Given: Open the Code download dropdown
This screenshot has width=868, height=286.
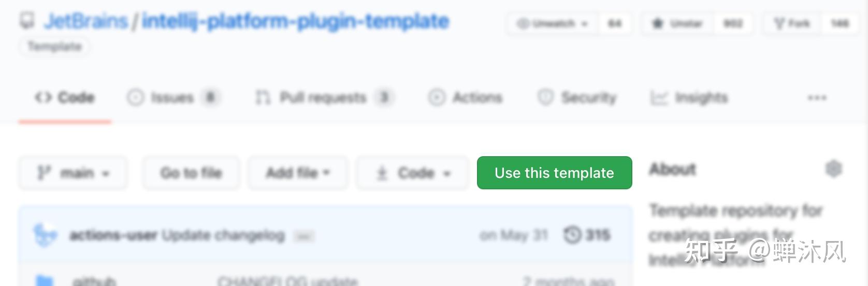Looking at the screenshot, I should 413,173.
